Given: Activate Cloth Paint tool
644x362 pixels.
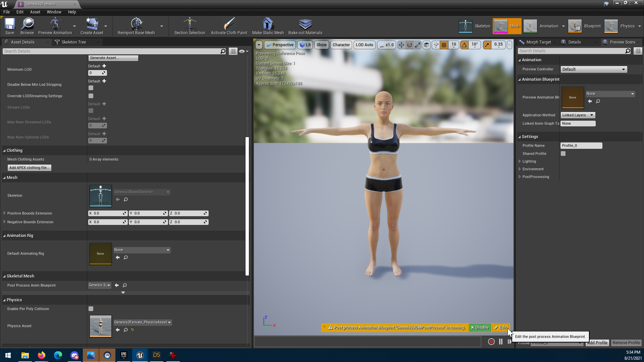Looking at the screenshot, I should pyautogui.click(x=229, y=26).
